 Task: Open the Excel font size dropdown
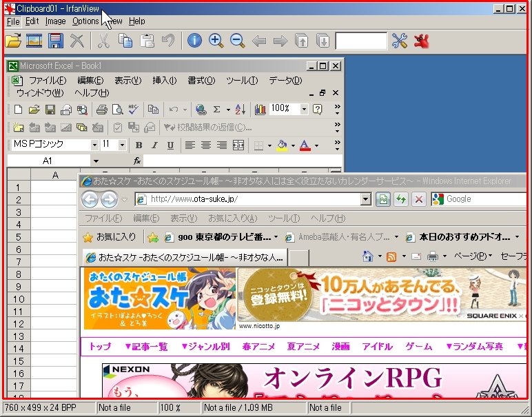click(123, 145)
